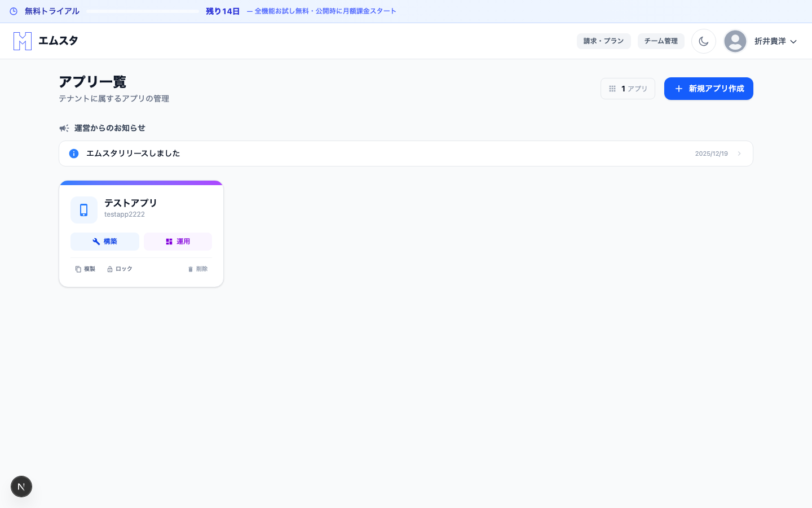
Task: Click the Next.js N dev indicator
Action: pos(21,487)
